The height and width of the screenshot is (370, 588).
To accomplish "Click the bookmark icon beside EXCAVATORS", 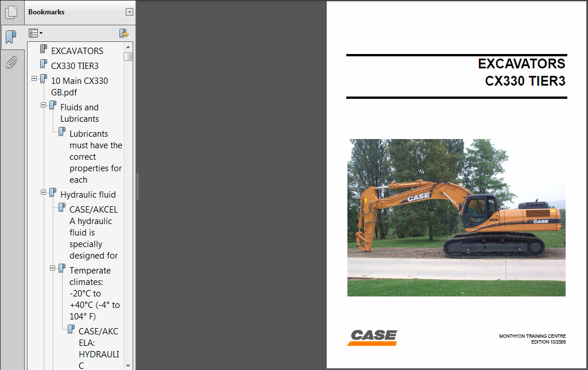I will 44,49.
